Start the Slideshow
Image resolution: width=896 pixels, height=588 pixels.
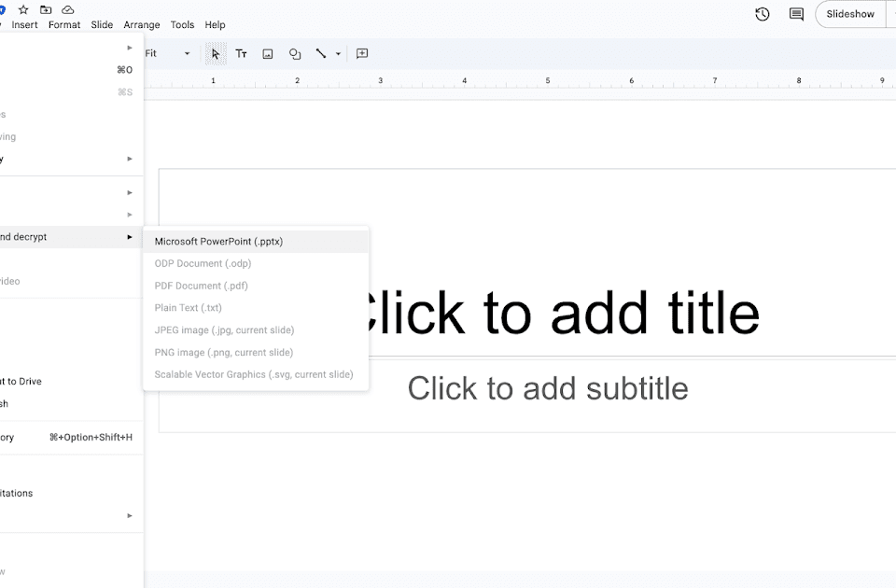pos(849,14)
